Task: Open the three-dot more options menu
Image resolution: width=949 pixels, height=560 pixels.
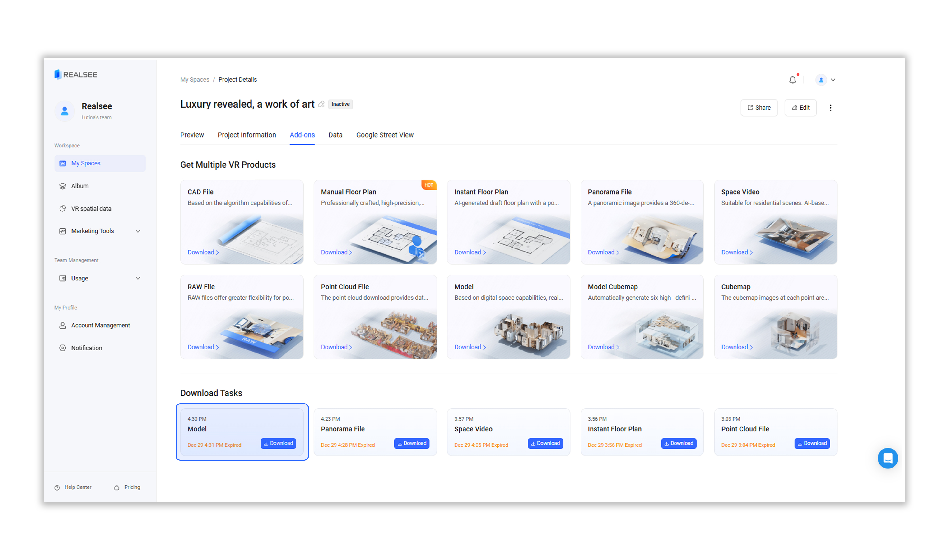Action: pos(830,108)
